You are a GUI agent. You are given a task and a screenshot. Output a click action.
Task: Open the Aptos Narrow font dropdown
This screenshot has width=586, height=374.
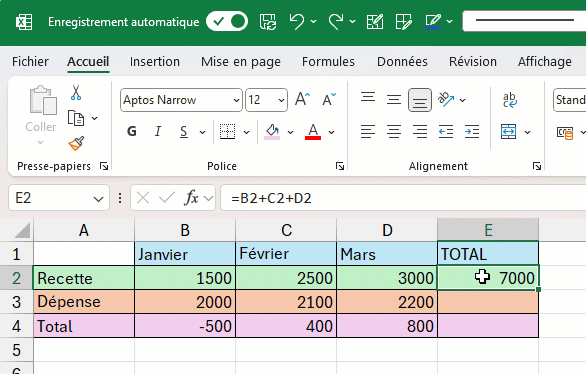236,100
